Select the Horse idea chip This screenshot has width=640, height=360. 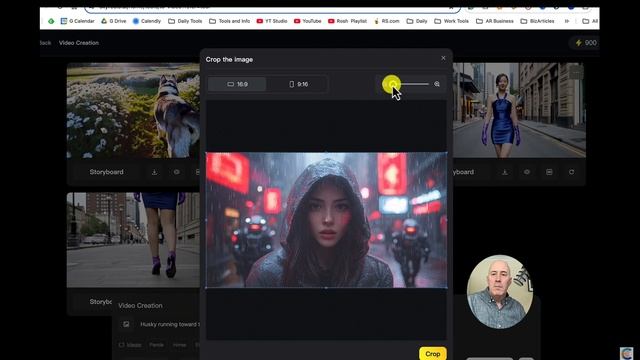(180, 345)
